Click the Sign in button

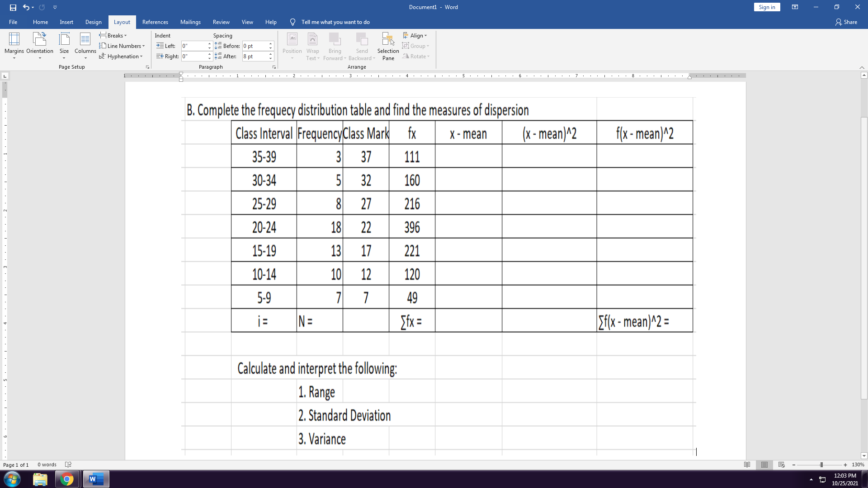point(767,7)
